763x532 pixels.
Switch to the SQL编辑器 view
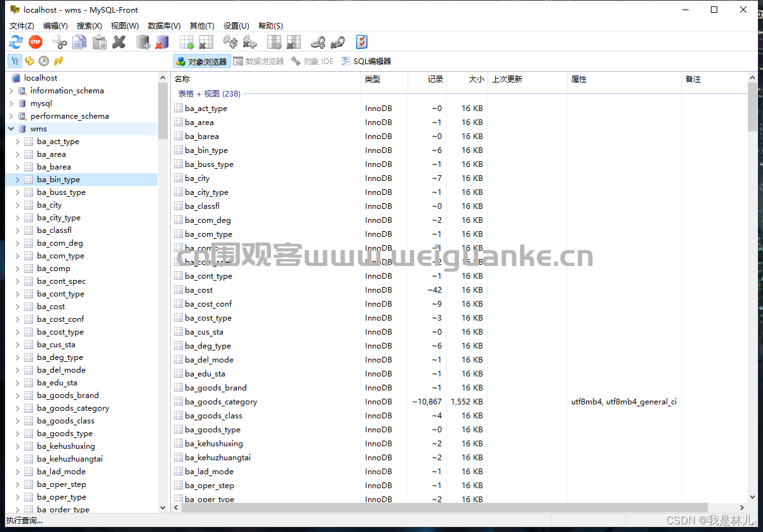pyautogui.click(x=366, y=62)
